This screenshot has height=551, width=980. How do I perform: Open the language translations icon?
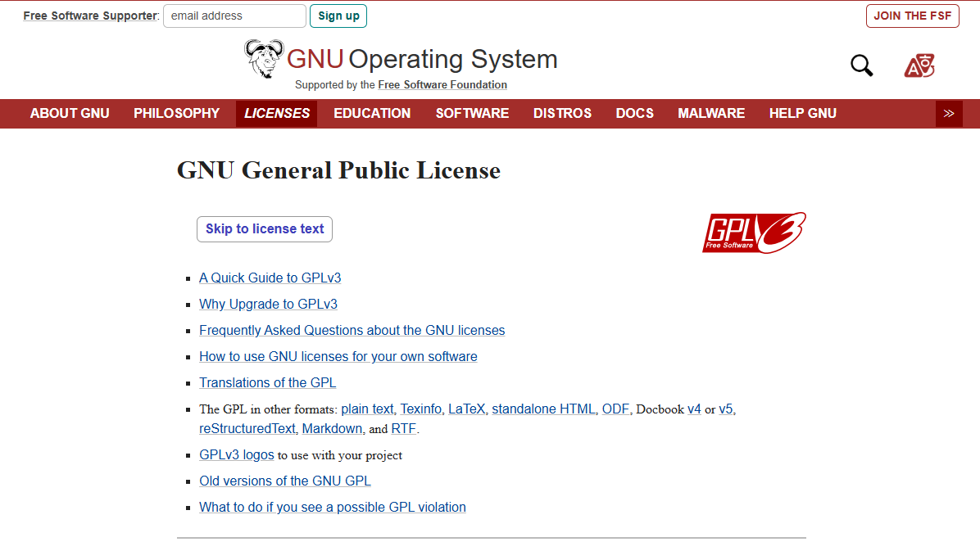coord(919,65)
